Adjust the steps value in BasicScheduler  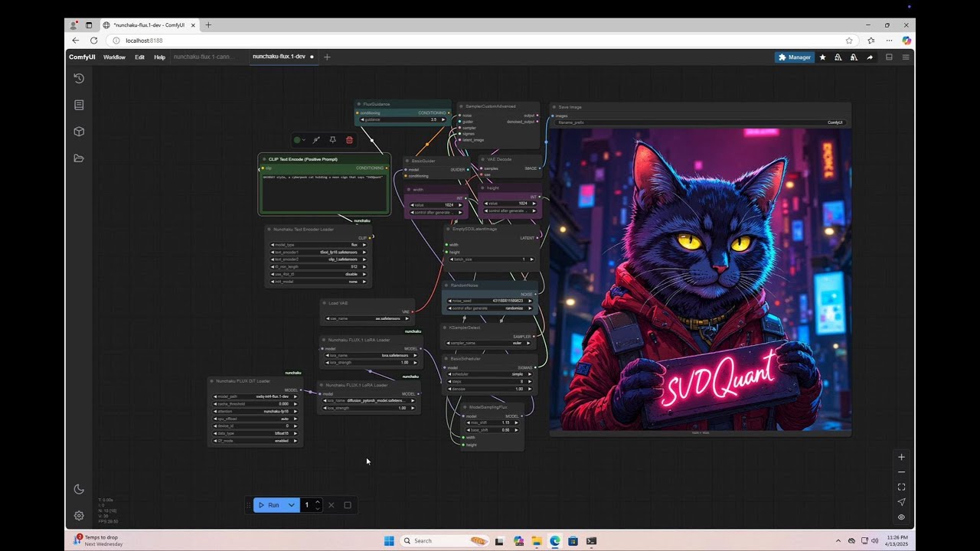coord(490,381)
